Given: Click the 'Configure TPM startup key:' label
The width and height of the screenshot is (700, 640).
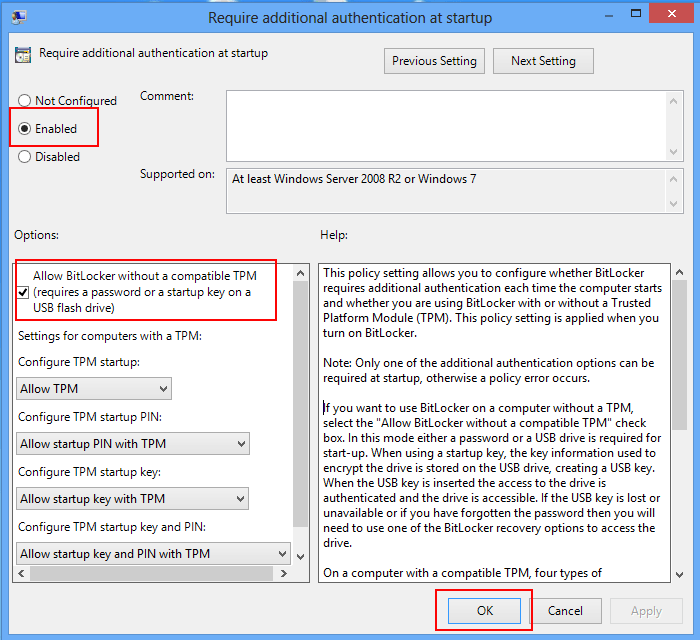Looking at the screenshot, I should [89, 472].
